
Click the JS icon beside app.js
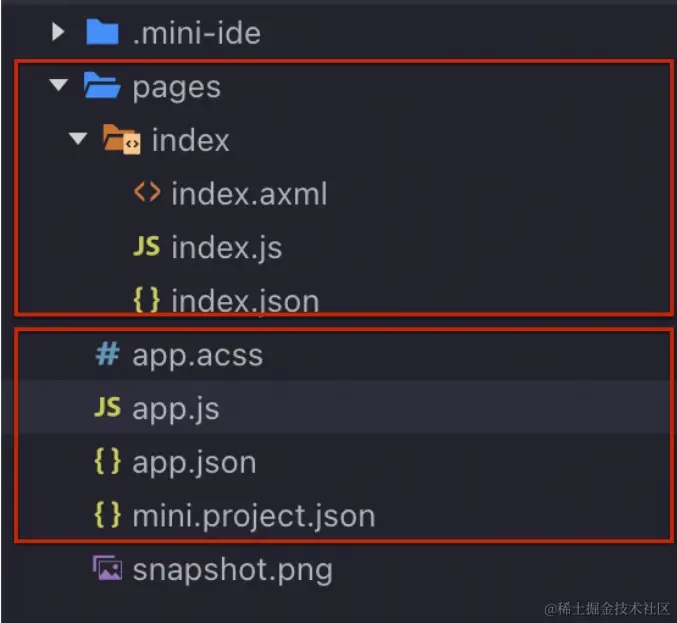pyautogui.click(x=107, y=408)
